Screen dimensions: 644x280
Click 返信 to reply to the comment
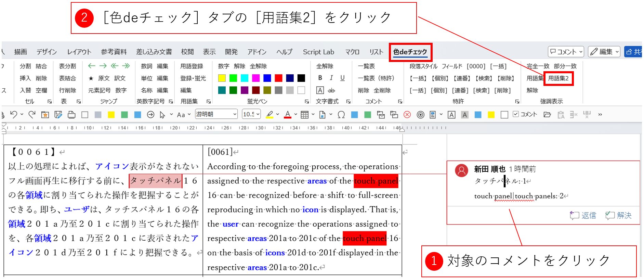[583, 215]
